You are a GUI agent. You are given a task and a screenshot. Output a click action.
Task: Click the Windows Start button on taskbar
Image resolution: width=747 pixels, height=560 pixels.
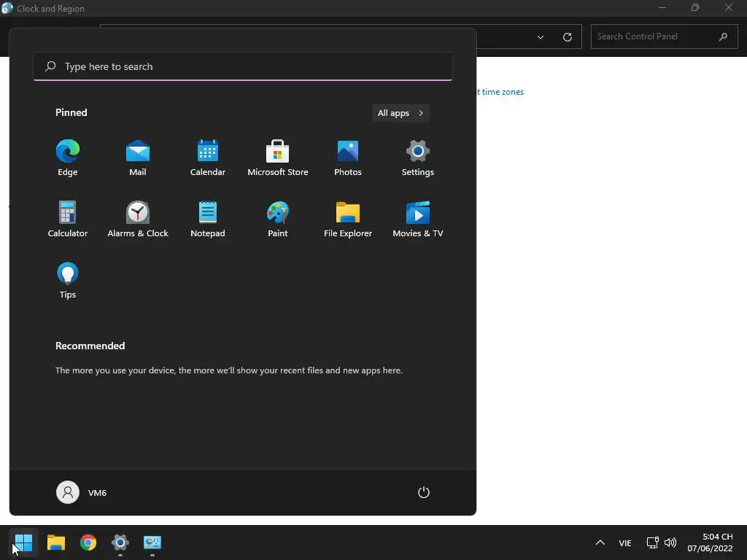click(x=23, y=542)
